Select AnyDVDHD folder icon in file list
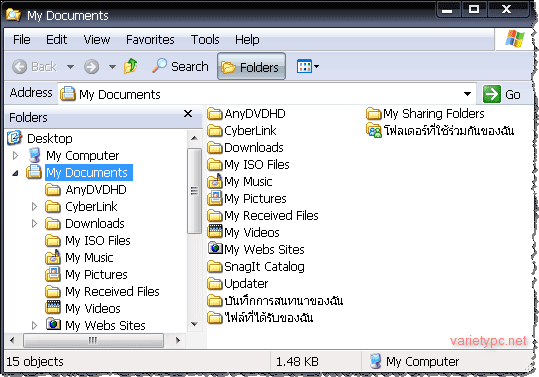Image resolution: width=539 pixels, height=377 pixels. click(x=215, y=113)
